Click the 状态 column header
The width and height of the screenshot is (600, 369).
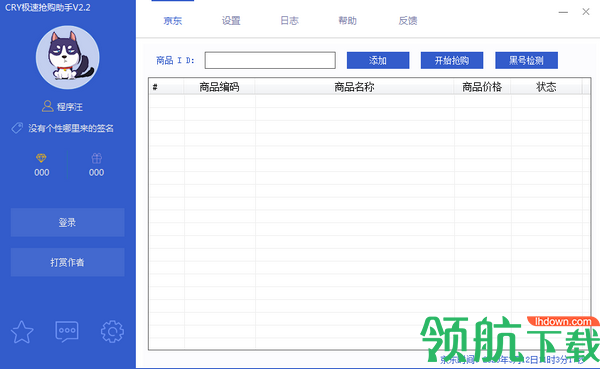(x=546, y=87)
